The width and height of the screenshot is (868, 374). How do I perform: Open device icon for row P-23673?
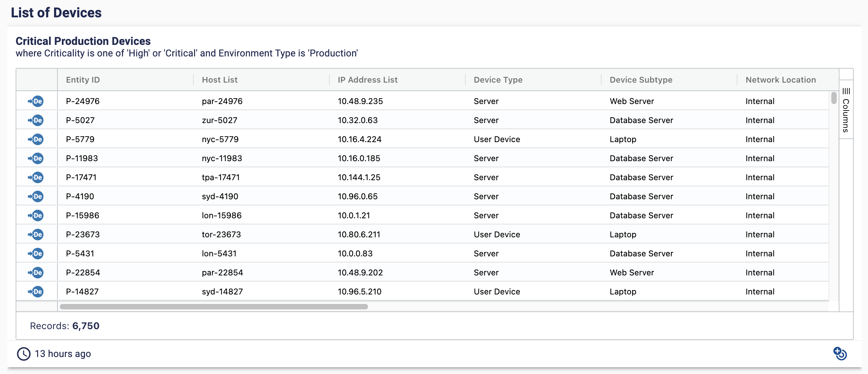click(36, 234)
